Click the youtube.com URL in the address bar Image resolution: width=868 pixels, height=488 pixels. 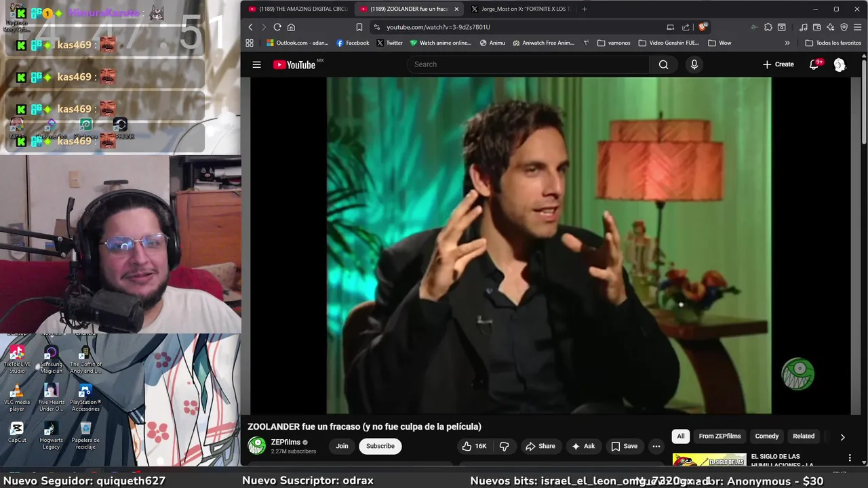point(438,27)
